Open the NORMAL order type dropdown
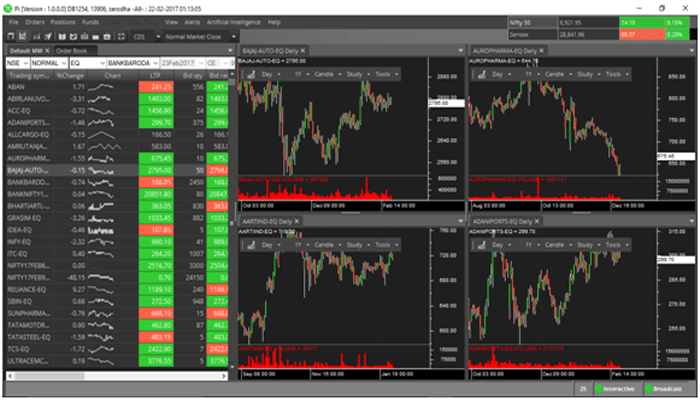The image size is (700, 400). 64,63
